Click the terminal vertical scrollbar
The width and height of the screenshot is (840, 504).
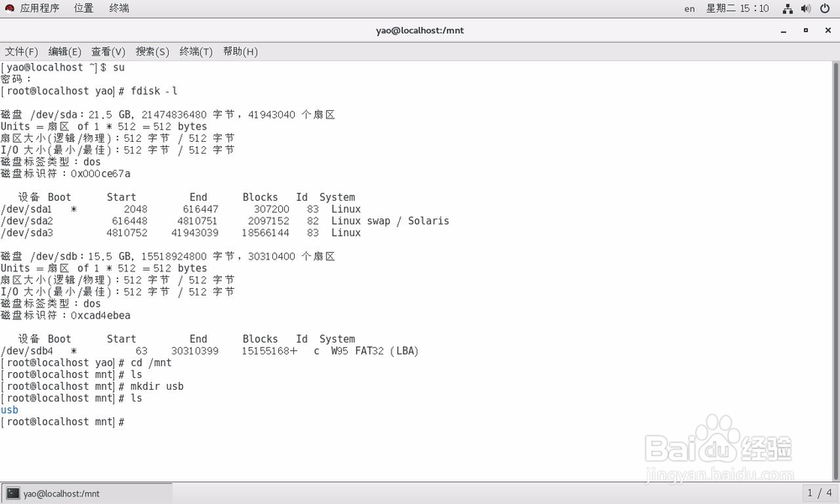(836, 271)
